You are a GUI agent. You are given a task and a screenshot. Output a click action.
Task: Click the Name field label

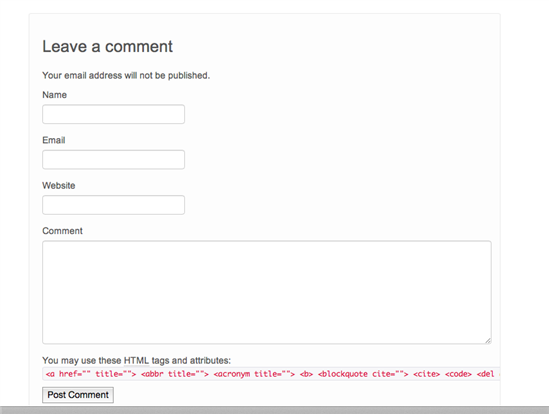(54, 95)
